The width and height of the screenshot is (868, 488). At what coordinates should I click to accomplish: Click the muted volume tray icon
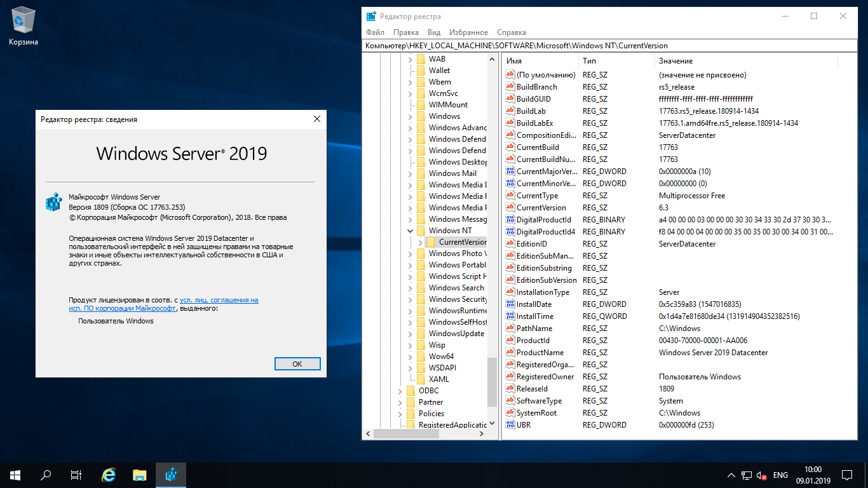pos(761,475)
